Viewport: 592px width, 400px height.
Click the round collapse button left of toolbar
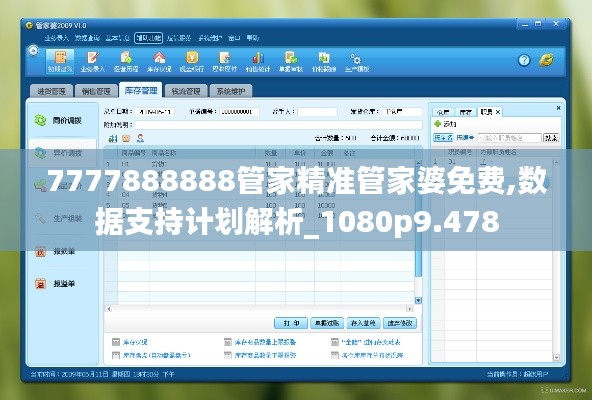click(x=33, y=50)
